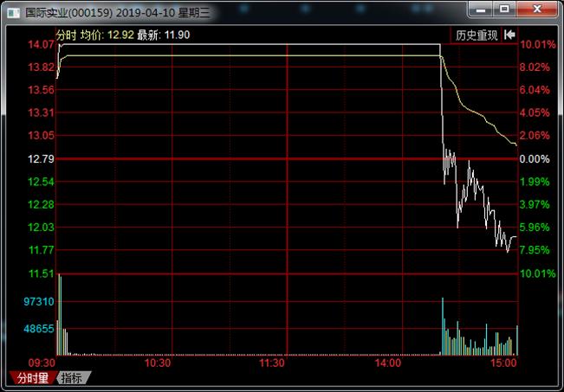
Task: Click the 均价: 12.92 label
Action: 107,35
